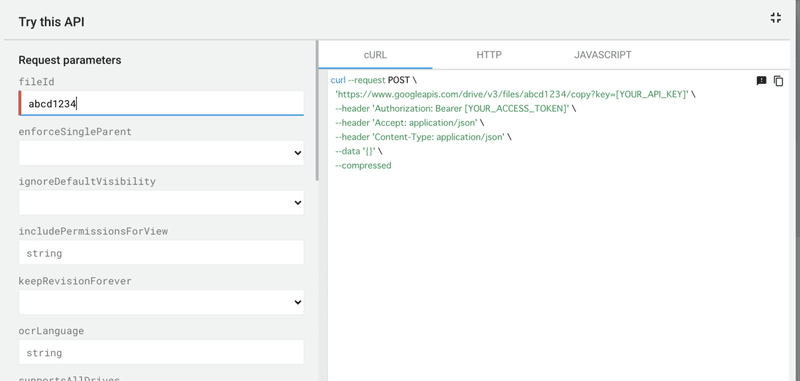This screenshot has height=381, width=800.
Task: Collapse the Try this API panel
Action: pyautogui.click(x=776, y=18)
